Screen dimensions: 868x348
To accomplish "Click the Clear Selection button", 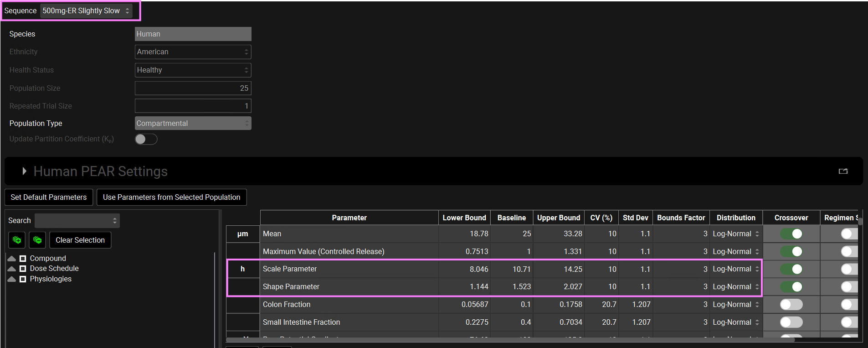I will (x=80, y=240).
